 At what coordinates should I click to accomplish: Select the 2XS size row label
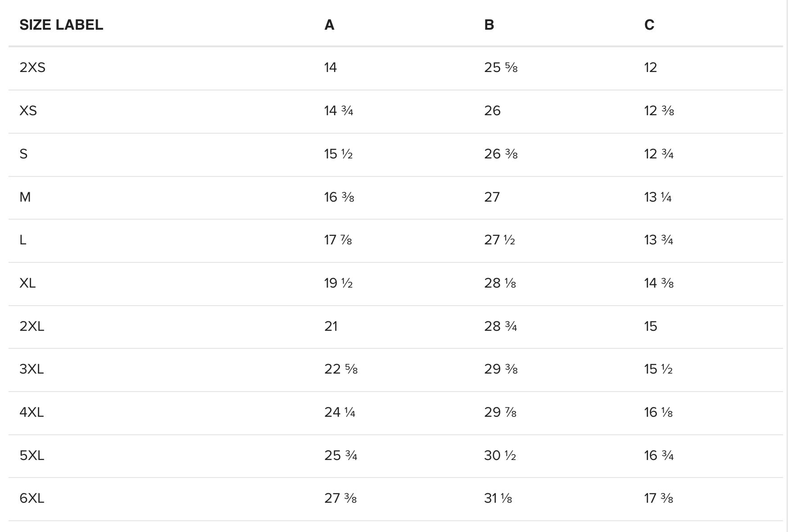32,68
